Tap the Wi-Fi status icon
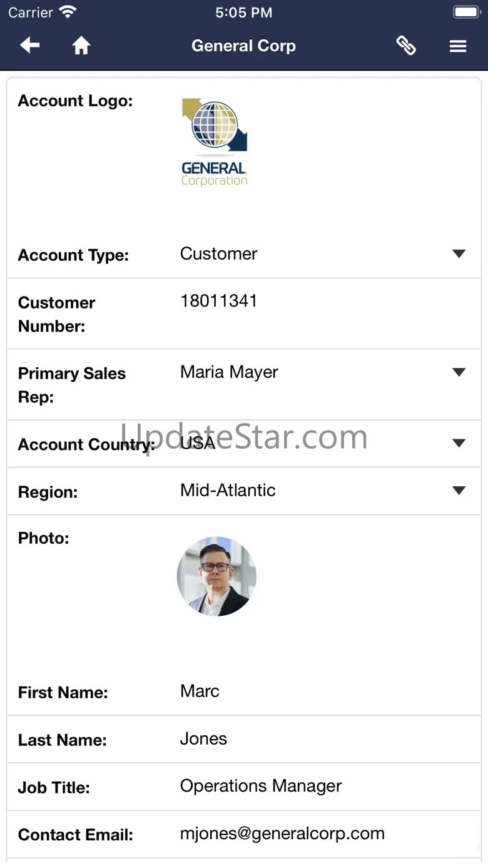The height and width of the screenshot is (868, 488). [x=67, y=12]
